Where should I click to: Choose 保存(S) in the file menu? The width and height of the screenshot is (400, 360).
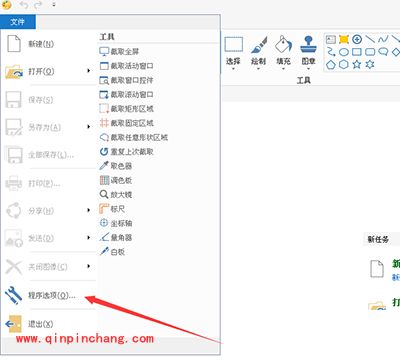pos(48,100)
